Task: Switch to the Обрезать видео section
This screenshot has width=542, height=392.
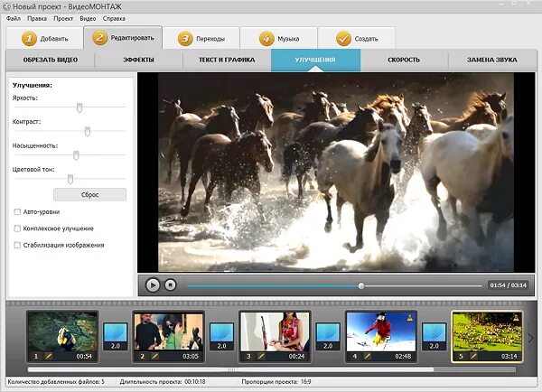Action: tap(51, 60)
